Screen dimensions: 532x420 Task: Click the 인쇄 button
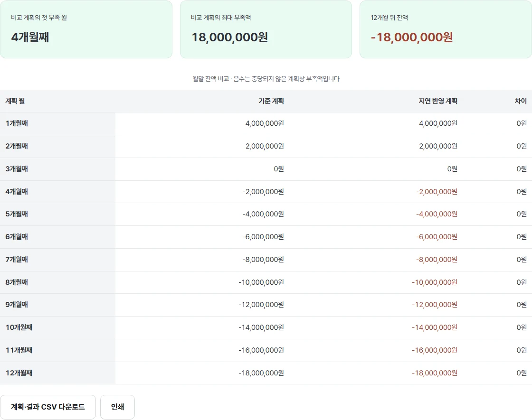point(117,407)
